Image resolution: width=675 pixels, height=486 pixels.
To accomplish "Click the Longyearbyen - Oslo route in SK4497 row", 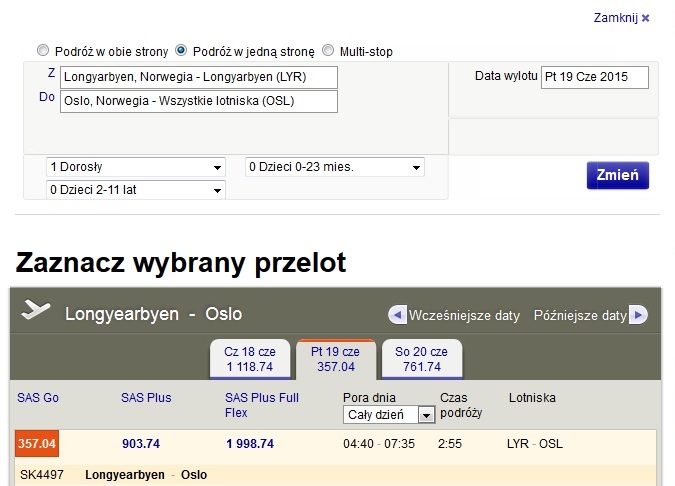I will click(x=146, y=475).
